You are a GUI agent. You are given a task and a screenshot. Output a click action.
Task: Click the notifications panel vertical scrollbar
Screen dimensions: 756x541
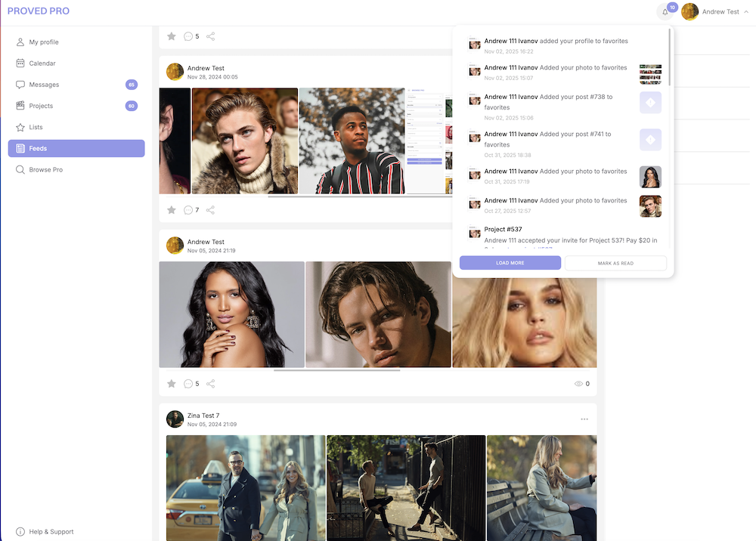669,57
